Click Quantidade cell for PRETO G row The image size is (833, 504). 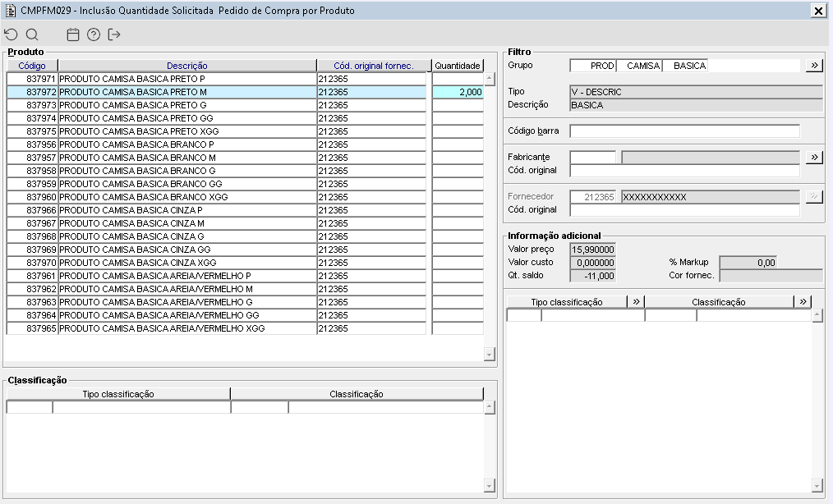point(458,105)
